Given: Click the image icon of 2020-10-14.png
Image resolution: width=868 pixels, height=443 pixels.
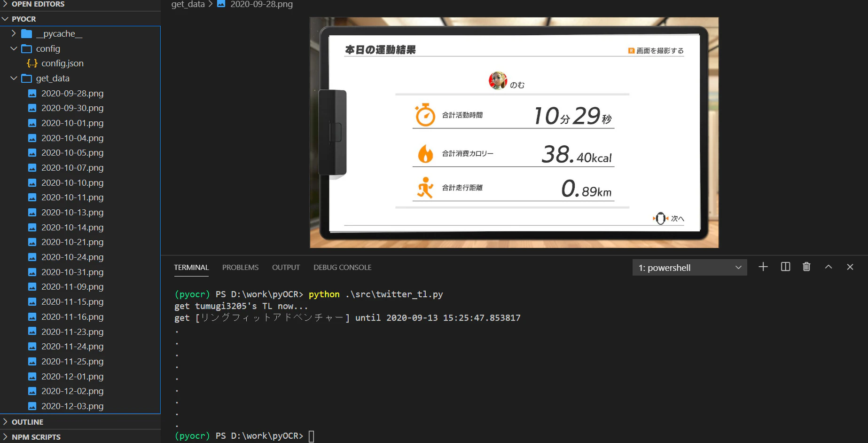Looking at the screenshot, I should coord(32,227).
